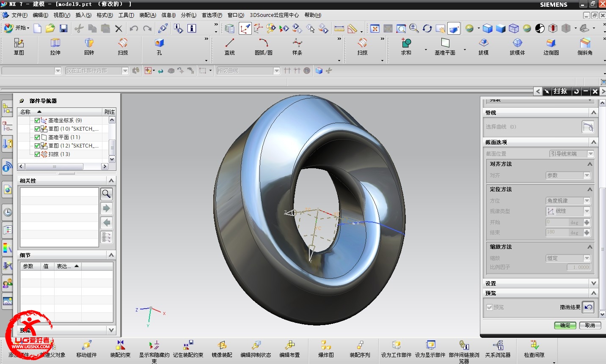606x364 pixels.
Task: Save the part with the floppy icon
Action: click(63, 28)
